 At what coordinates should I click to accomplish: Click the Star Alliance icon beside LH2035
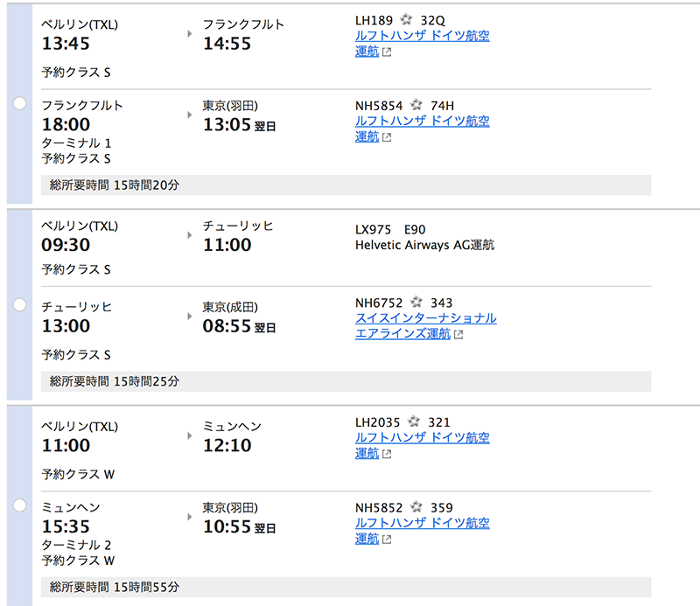click(415, 422)
